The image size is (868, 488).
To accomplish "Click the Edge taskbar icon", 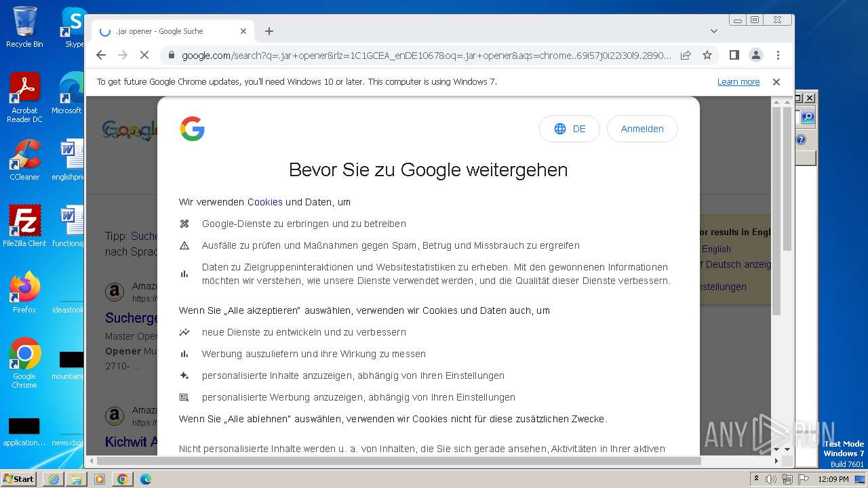I will click(146, 479).
